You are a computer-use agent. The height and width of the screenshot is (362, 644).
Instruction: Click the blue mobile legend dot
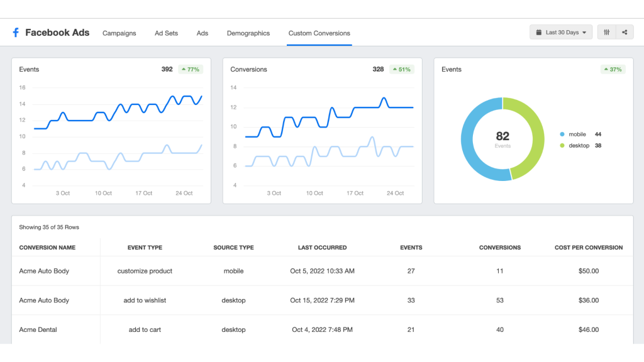[562, 134]
